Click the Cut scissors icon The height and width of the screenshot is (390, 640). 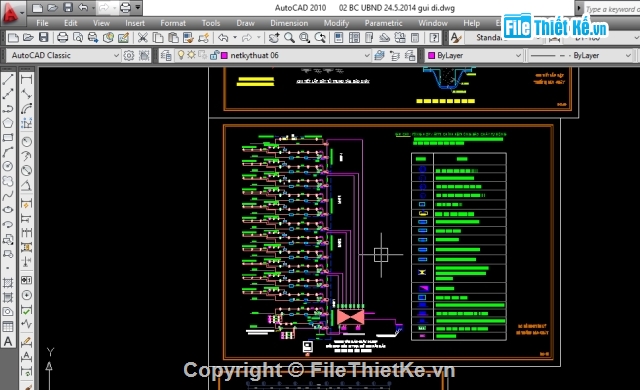(x=142, y=38)
